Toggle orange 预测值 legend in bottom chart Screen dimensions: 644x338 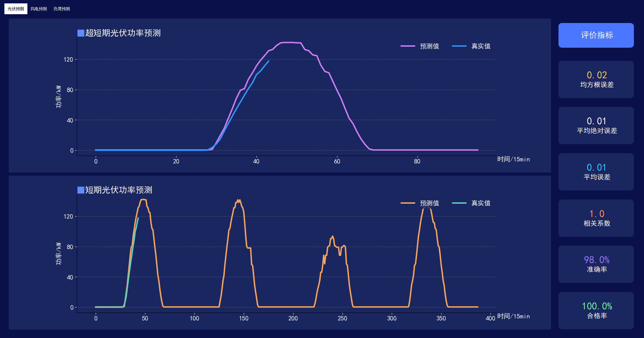420,203
